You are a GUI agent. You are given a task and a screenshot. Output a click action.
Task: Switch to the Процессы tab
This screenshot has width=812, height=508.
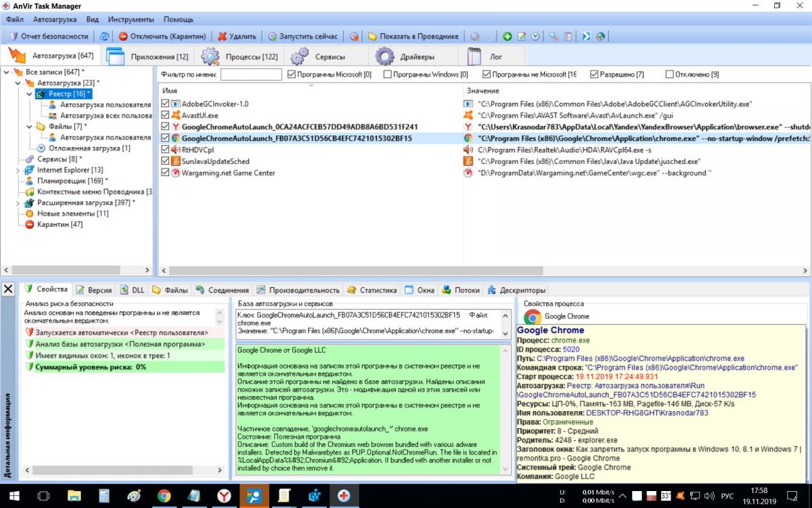click(240, 57)
